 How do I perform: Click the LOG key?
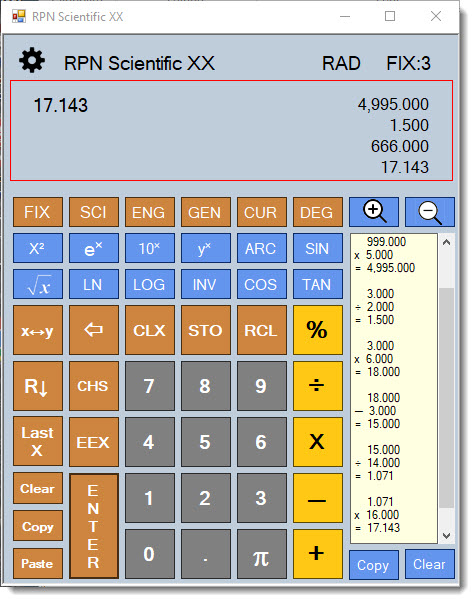point(150,284)
